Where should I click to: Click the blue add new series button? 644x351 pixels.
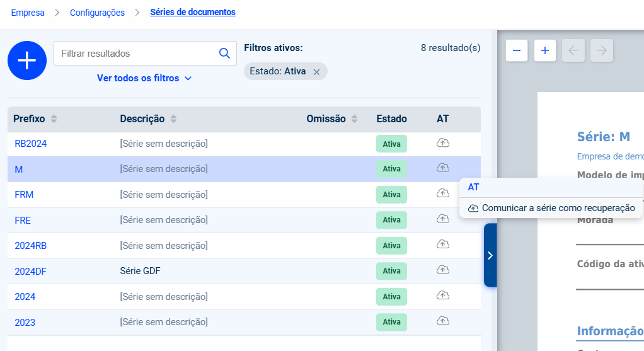(x=27, y=60)
